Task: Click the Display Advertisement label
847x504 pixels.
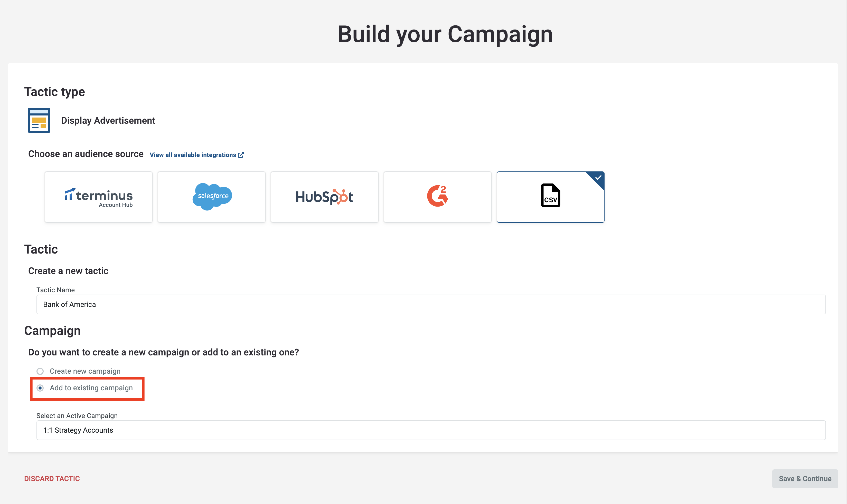Action: (x=108, y=121)
